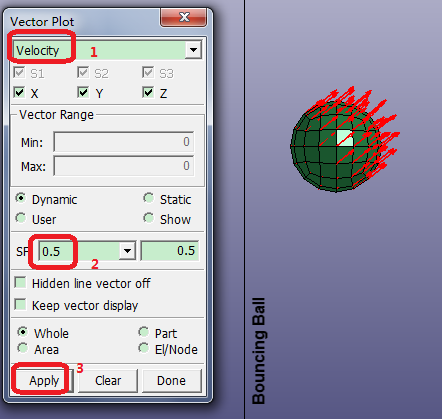The height and width of the screenshot is (419, 442).
Task: Click the Apply button
Action: pos(44,380)
